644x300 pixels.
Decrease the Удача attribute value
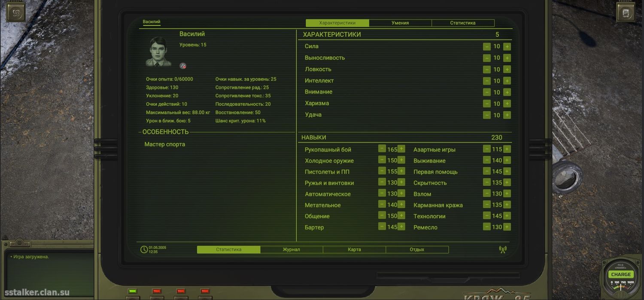pos(486,115)
